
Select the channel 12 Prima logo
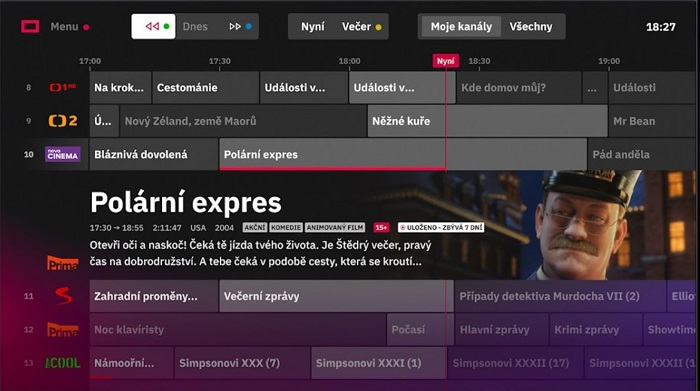click(x=62, y=330)
